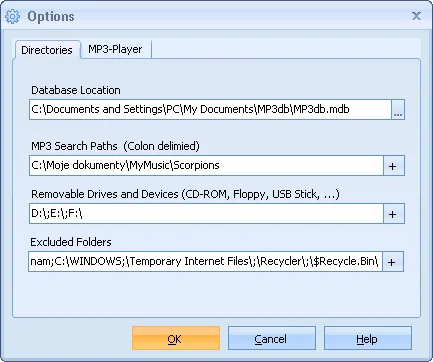Click the Options title text
Image resolution: width=433 pixels, height=362 pixels.
(x=51, y=16)
